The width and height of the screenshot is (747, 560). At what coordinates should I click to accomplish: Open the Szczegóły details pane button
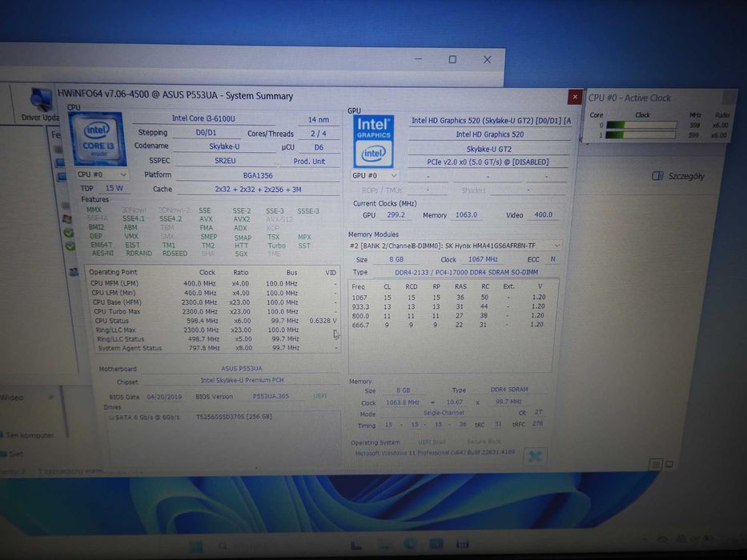pyautogui.click(x=678, y=176)
